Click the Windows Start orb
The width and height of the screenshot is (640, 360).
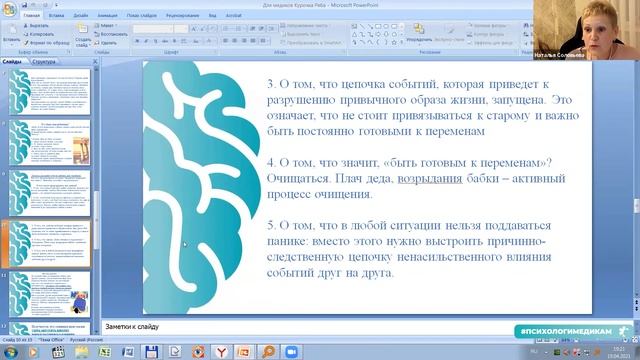(10, 351)
